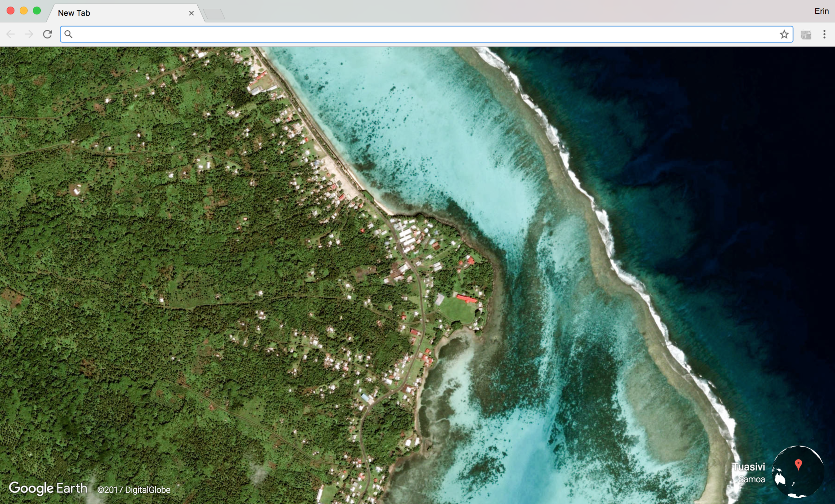Reload the current page
Image resolution: width=835 pixels, height=504 pixels.
[47, 34]
